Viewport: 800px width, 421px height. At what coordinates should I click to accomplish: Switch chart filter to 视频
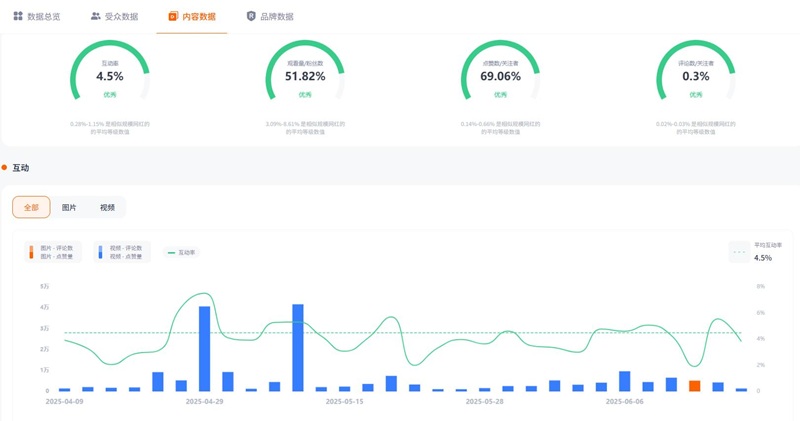tap(107, 207)
